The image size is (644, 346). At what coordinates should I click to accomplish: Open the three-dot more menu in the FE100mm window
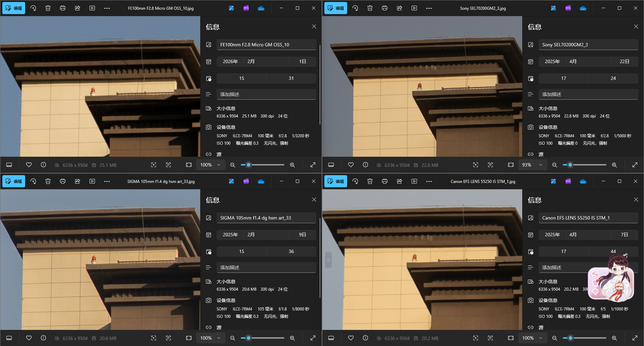[107, 8]
